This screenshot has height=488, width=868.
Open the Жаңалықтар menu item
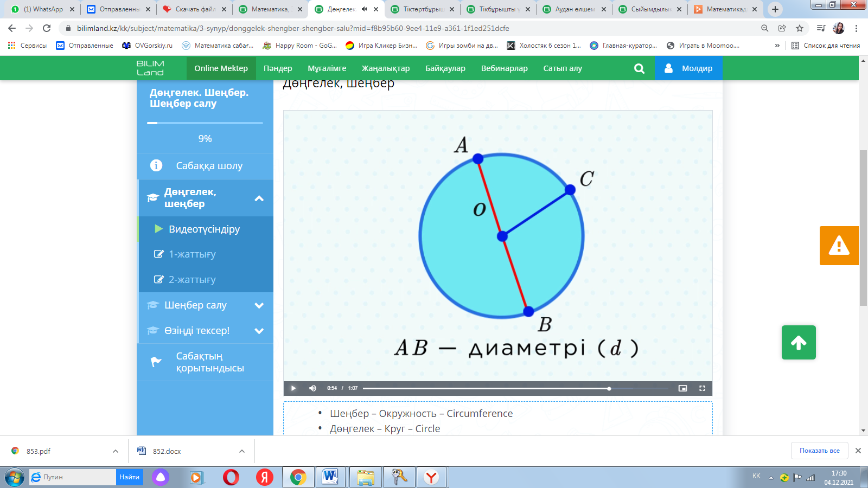[386, 68]
